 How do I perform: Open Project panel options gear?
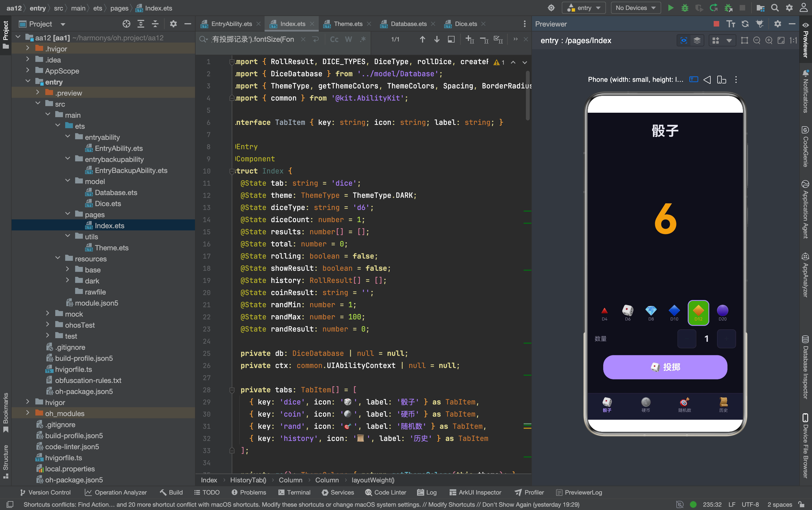tap(173, 24)
